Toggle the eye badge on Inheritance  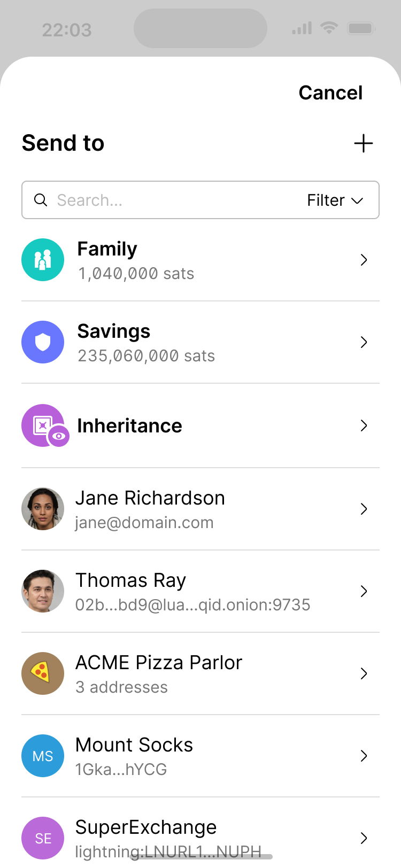point(59,436)
